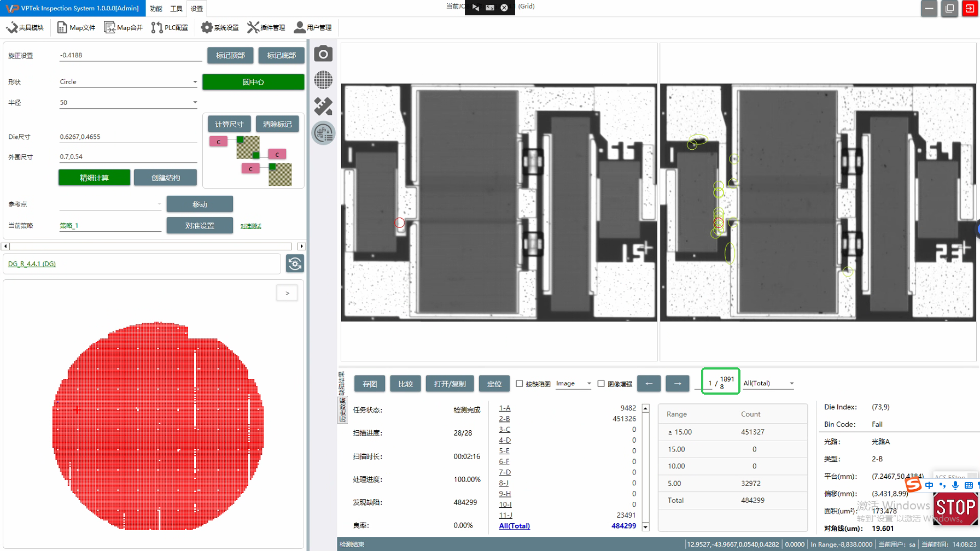Click the measuring ruler tool icon

point(323,106)
